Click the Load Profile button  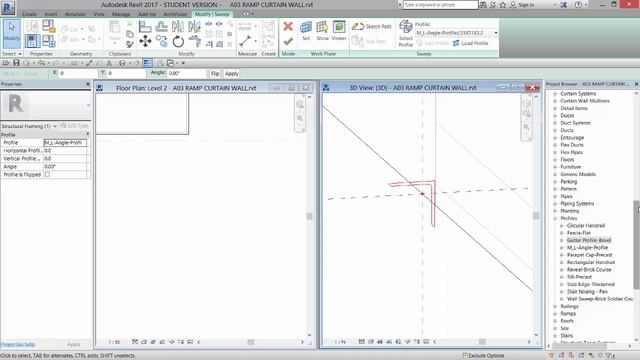(x=471, y=43)
